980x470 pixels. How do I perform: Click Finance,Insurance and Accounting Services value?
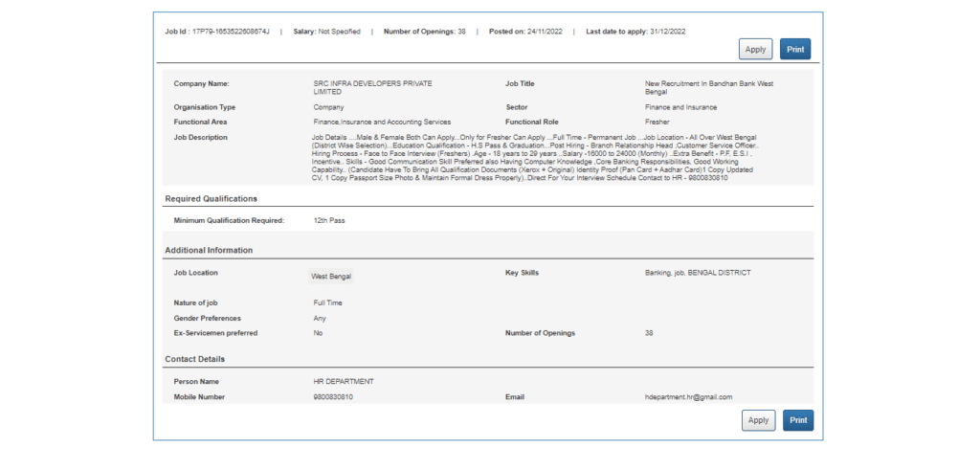[382, 122]
